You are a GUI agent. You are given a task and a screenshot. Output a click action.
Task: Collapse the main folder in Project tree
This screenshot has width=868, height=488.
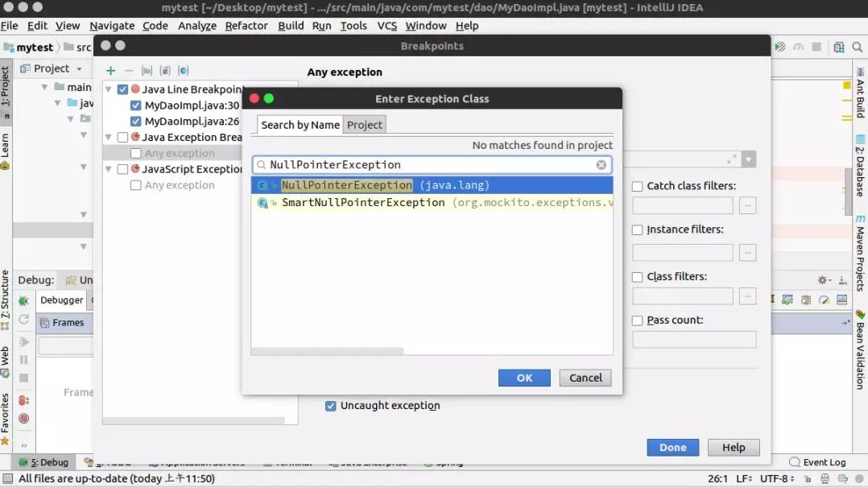44,87
